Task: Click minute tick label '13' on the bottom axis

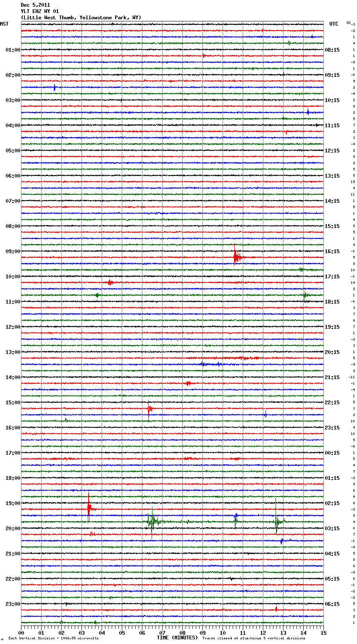Action: click(x=283, y=633)
